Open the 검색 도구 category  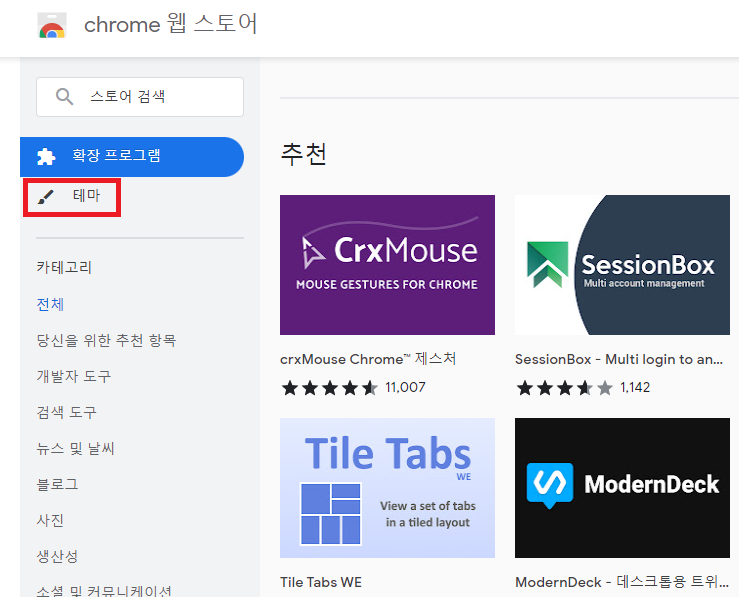pos(66,412)
